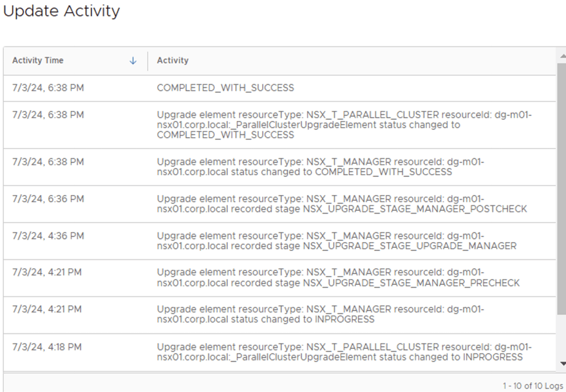The width and height of the screenshot is (566, 392).
Task: Select the NSX_UPGRADE_STAGE_UPGRADE_MANAGER activity entry
Action: [x=336, y=241]
